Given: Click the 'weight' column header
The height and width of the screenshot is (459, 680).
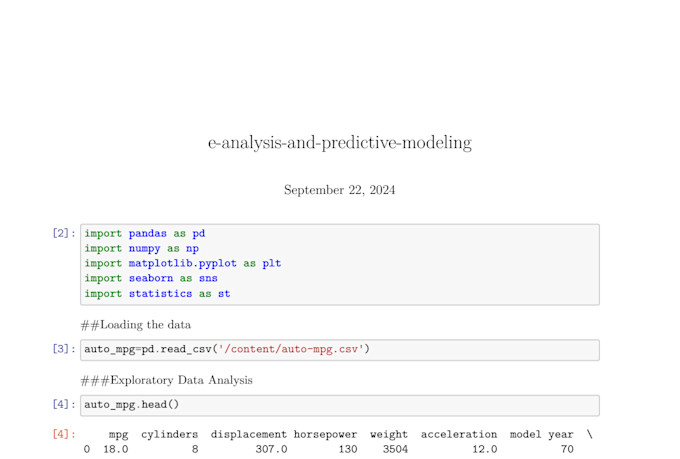Looking at the screenshot, I should pyautogui.click(x=389, y=434).
